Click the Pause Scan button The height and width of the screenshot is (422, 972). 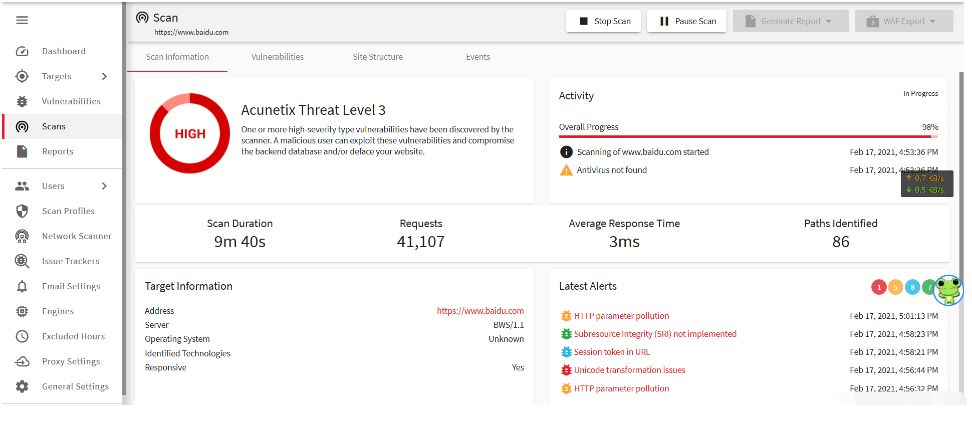(686, 21)
